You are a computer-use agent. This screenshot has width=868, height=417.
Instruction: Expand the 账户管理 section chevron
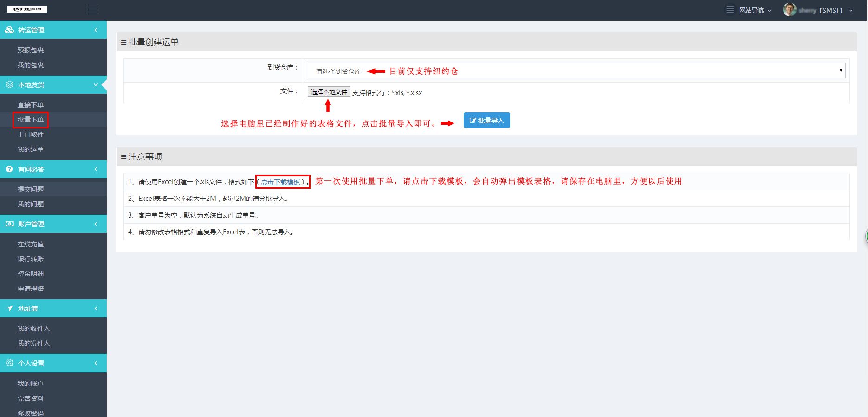point(96,224)
